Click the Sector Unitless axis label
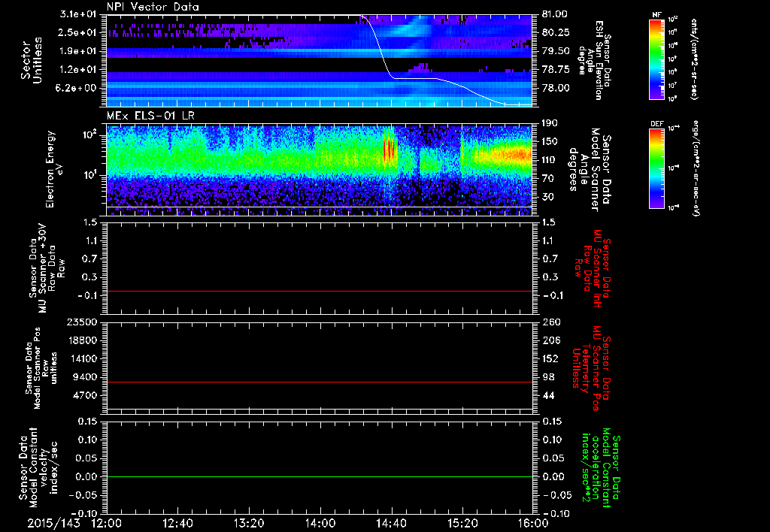 pyautogui.click(x=32, y=60)
